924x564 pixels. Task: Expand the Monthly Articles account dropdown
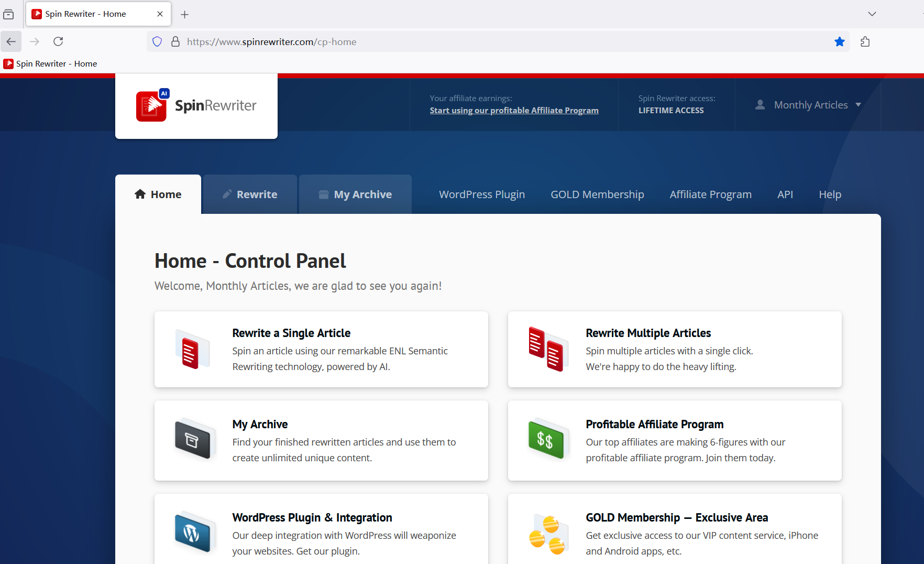pos(808,105)
